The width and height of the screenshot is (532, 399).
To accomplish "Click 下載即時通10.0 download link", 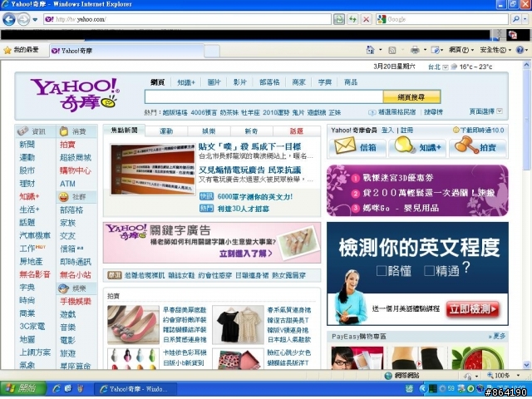I will click(481, 131).
